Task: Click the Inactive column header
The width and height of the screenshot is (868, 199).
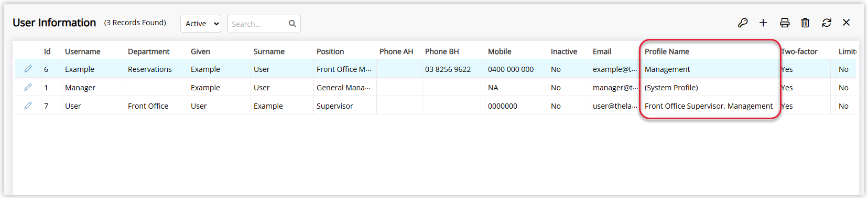Action: tap(564, 51)
